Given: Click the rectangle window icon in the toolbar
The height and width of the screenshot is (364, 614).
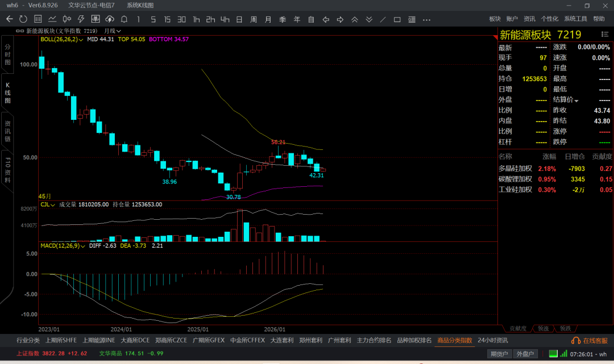Looking at the screenshot, I should click(x=397, y=19).
